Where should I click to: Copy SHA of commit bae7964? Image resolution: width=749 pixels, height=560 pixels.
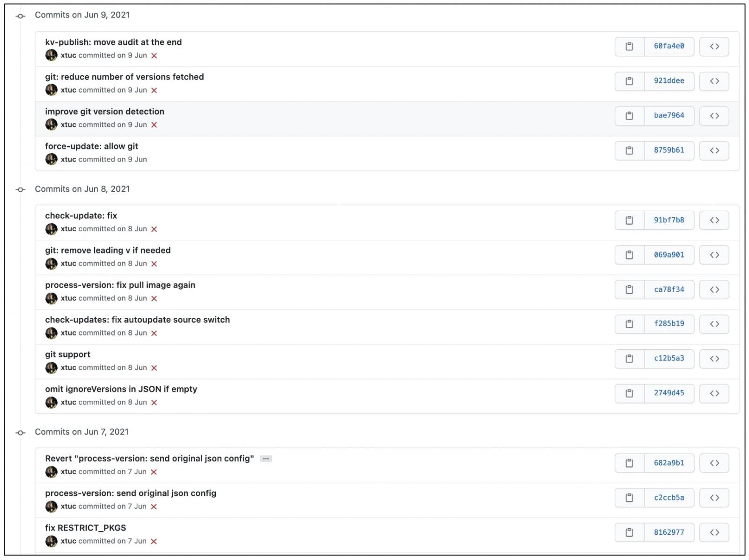(x=629, y=116)
